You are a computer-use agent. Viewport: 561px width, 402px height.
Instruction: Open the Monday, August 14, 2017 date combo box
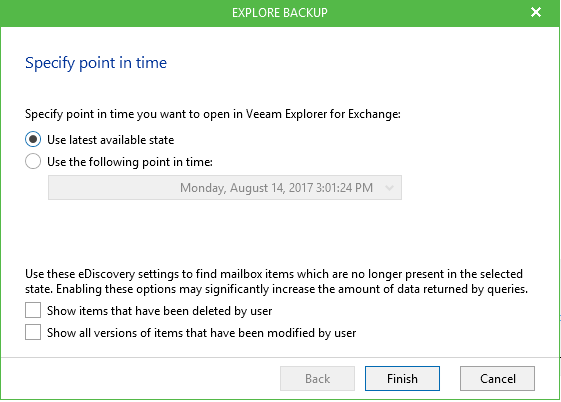[225, 187]
